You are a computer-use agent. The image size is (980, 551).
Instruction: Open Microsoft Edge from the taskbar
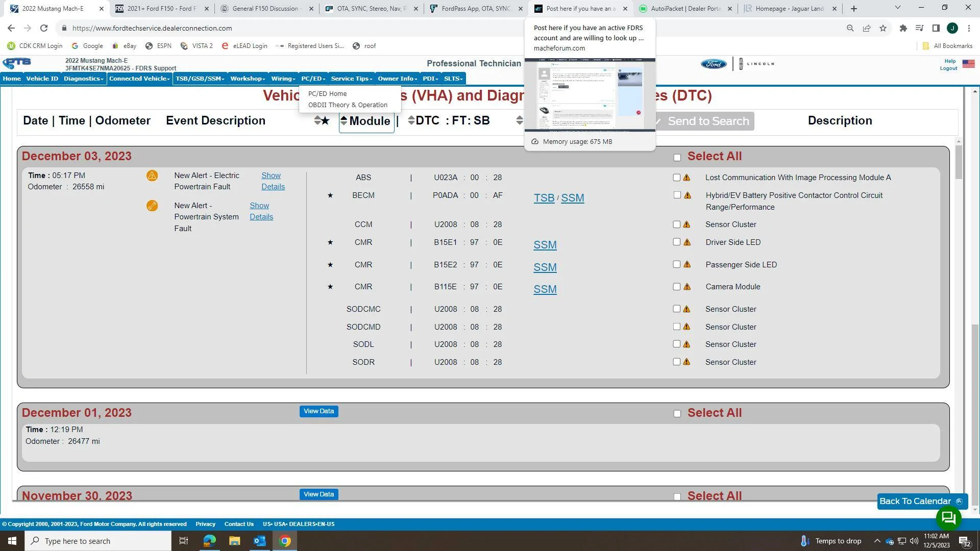tap(209, 541)
